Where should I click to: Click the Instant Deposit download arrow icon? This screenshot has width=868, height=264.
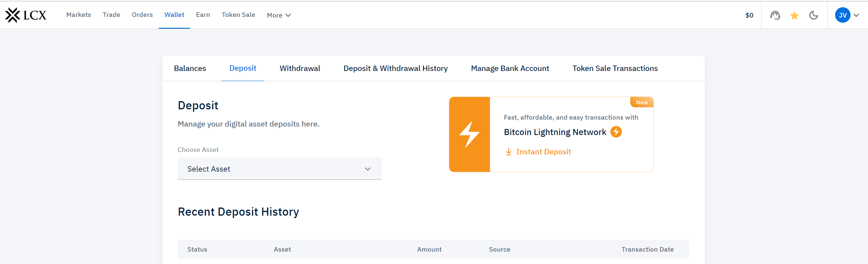508,152
